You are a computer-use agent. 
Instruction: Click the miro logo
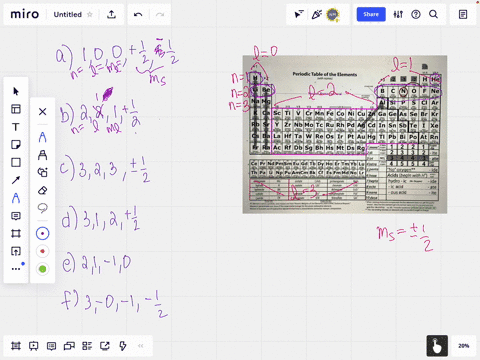click(x=25, y=14)
